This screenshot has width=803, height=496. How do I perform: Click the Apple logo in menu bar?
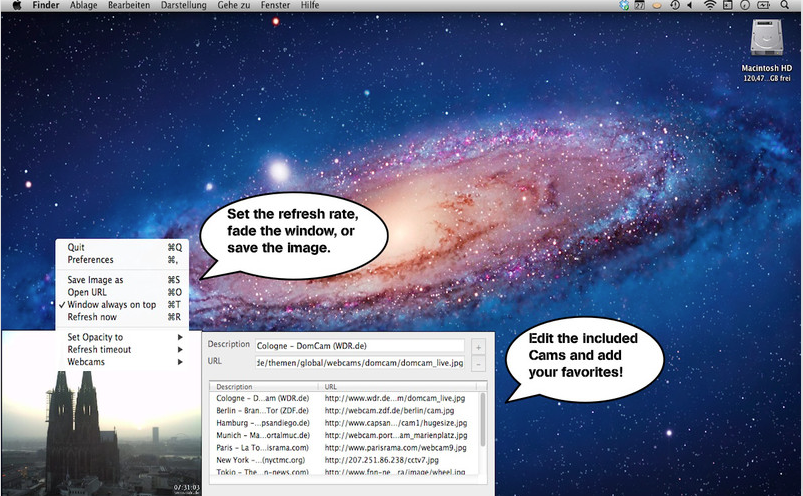coord(16,6)
